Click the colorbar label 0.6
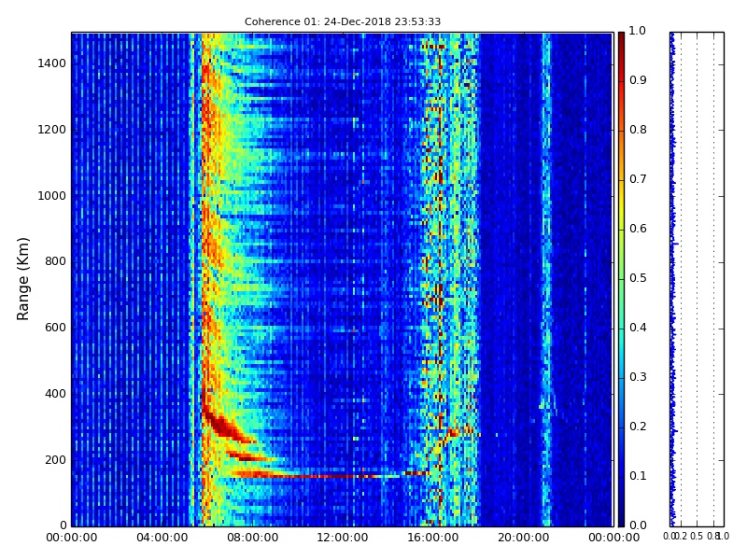 pyautogui.click(x=638, y=229)
